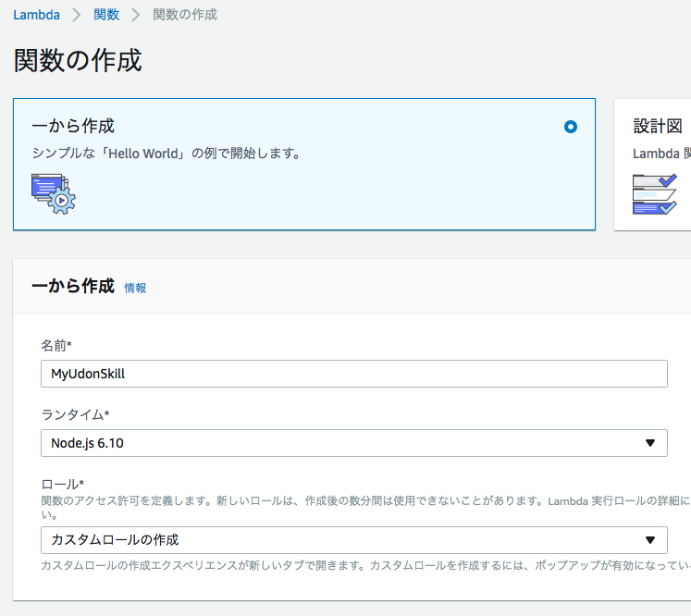Click the ロール* field label
This screenshot has width=691, height=616.
[x=62, y=485]
